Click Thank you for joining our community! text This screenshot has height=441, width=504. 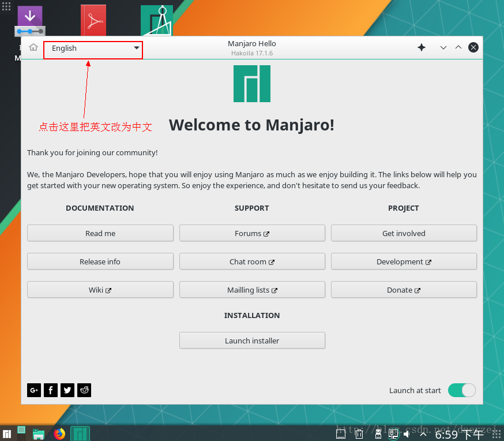coord(92,152)
